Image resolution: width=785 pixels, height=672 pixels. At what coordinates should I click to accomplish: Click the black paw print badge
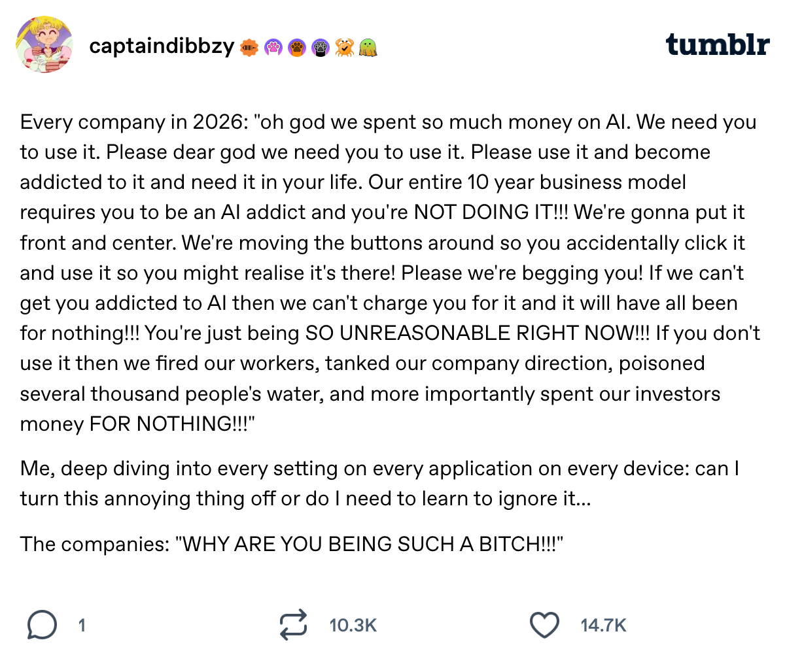[321, 48]
